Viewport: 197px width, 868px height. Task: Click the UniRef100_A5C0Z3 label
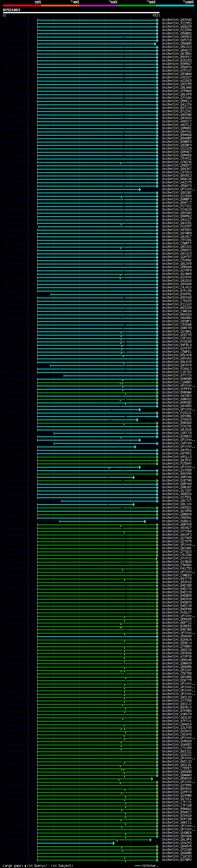tap(176, 47)
